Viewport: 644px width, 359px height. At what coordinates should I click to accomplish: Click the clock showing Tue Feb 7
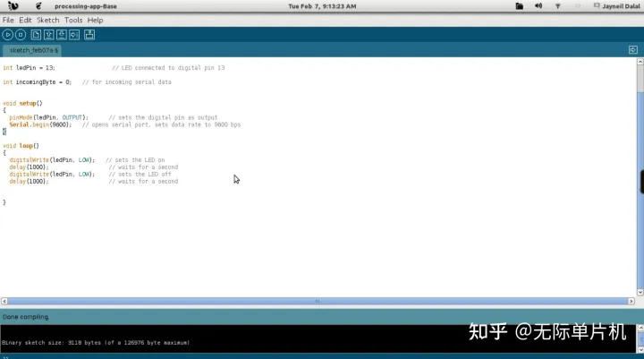[x=322, y=6]
